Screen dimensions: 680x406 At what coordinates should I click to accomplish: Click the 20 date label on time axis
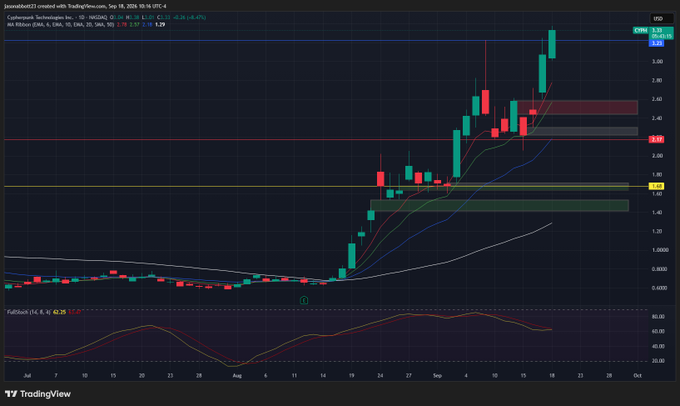pos(141,376)
